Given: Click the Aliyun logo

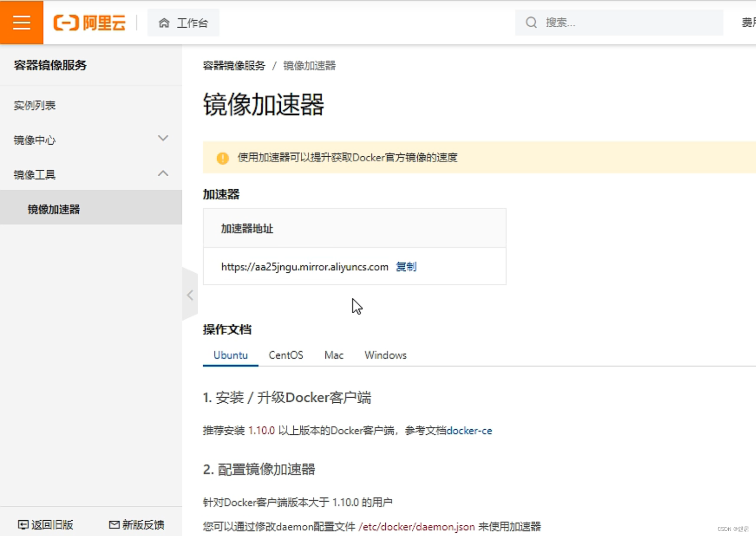Looking at the screenshot, I should coord(89,22).
